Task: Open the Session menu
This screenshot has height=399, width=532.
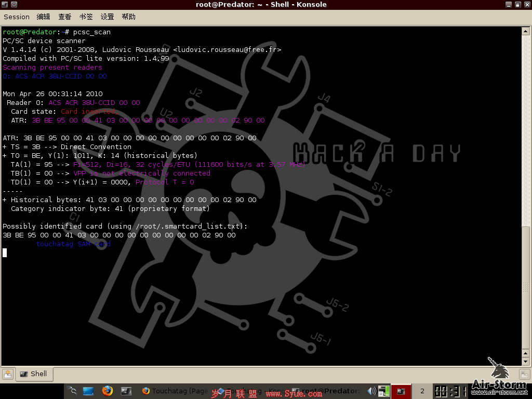Action: tap(16, 17)
